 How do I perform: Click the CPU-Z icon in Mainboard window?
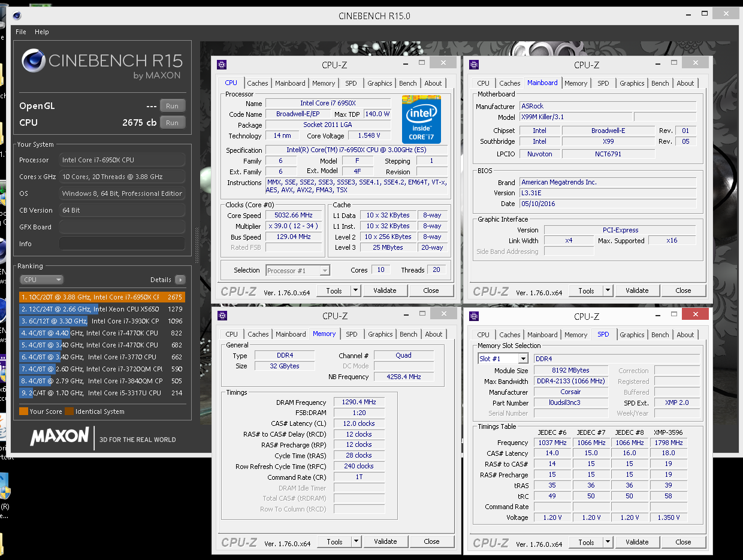(474, 65)
